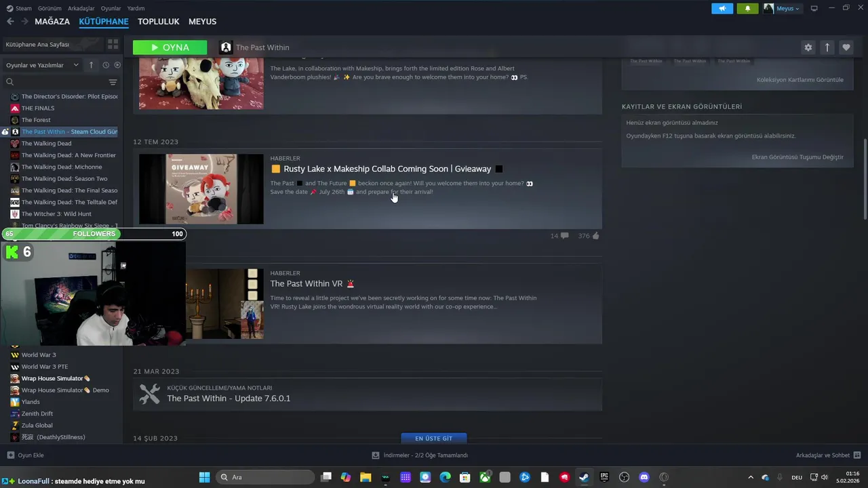Sort library by recent activity clock icon
868x488 pixels.
(x=106, y=65)
